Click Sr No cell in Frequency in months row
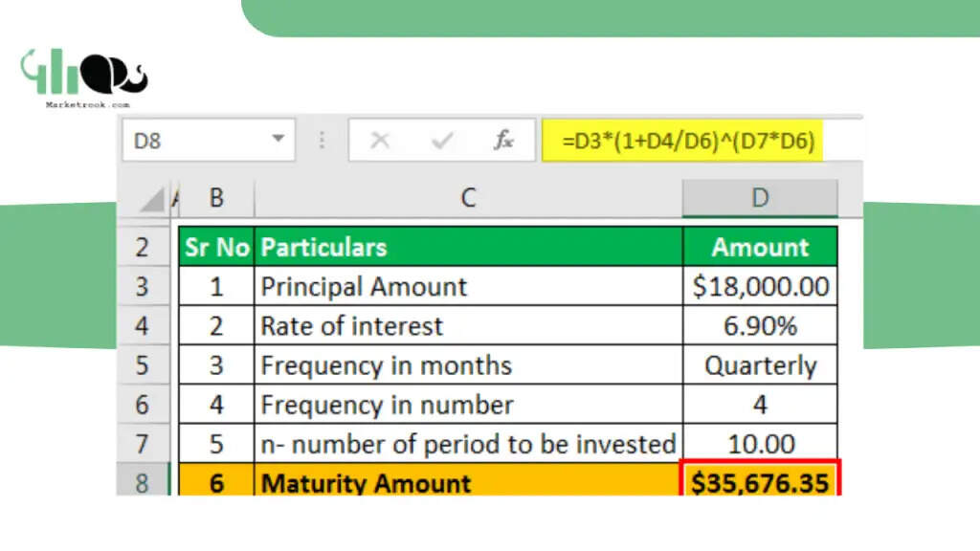980x551 pixels. coord(217,365)
